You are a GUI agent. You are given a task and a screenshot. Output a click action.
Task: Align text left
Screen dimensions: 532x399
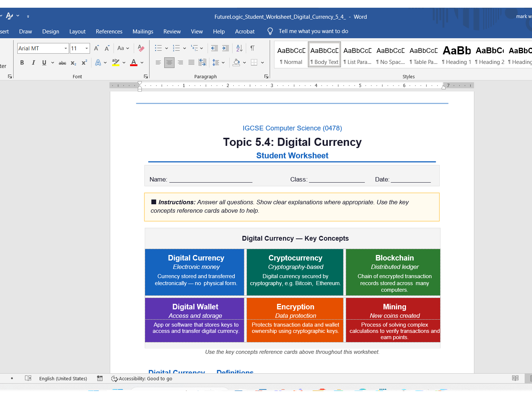[x=158, y=63]
